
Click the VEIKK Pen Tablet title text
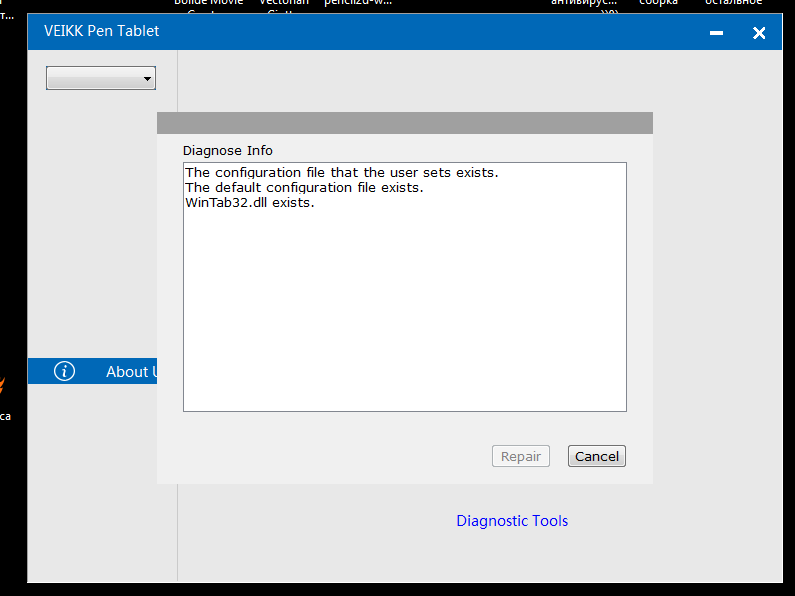click(x=101, y=31)
